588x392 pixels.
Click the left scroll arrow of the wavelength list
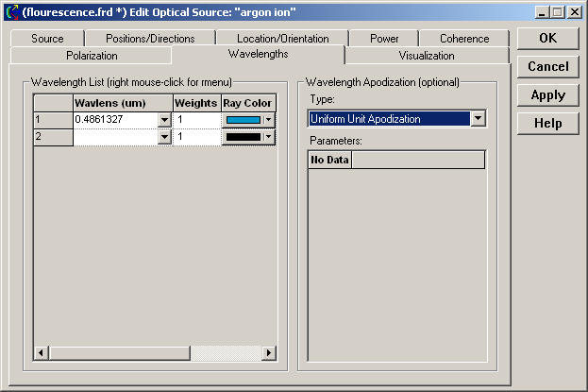pos(41,352)
